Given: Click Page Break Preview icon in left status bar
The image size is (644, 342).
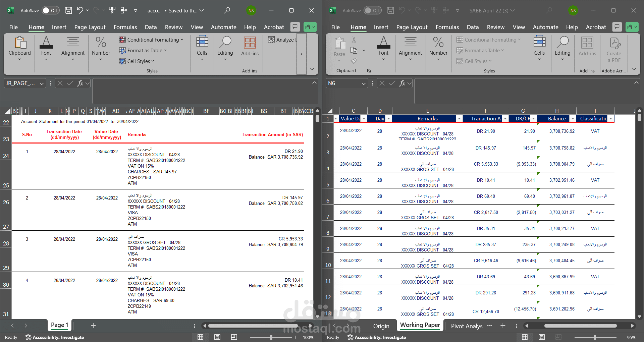Looking at the screenshot, I should pos(234,337).
